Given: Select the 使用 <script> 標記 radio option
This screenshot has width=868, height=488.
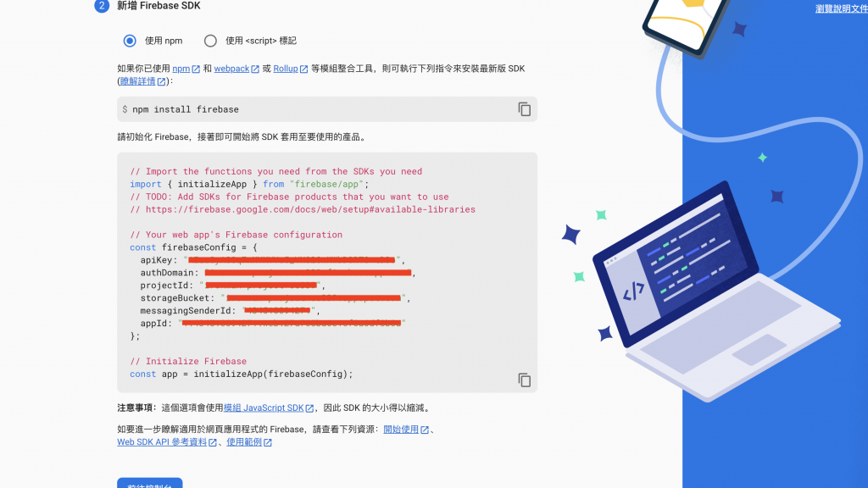Looking at the screenshot, I should tap(210, 41).
